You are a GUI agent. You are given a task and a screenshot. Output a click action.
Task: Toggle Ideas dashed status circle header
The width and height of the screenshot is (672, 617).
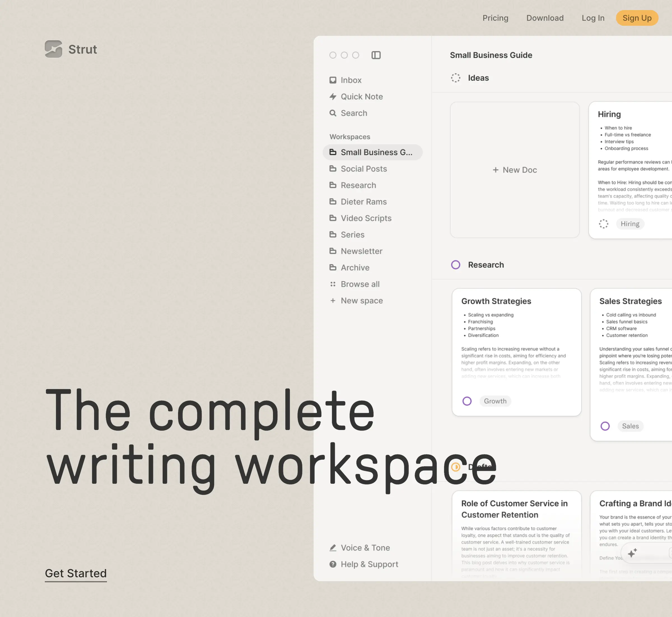click(456, 78)
